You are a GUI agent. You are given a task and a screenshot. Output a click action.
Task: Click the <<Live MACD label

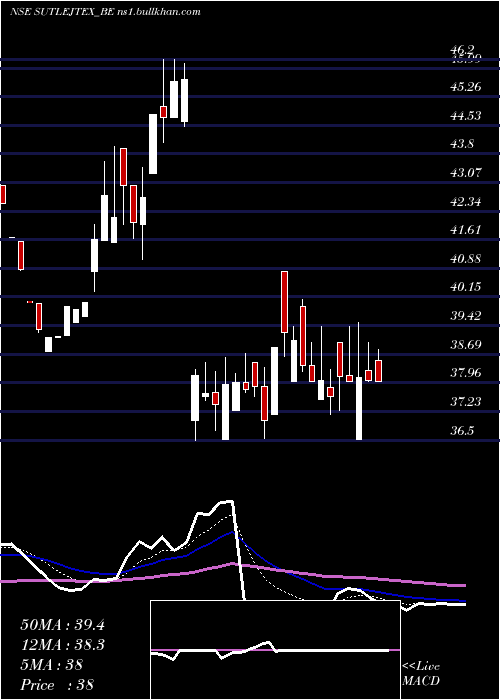421,674
